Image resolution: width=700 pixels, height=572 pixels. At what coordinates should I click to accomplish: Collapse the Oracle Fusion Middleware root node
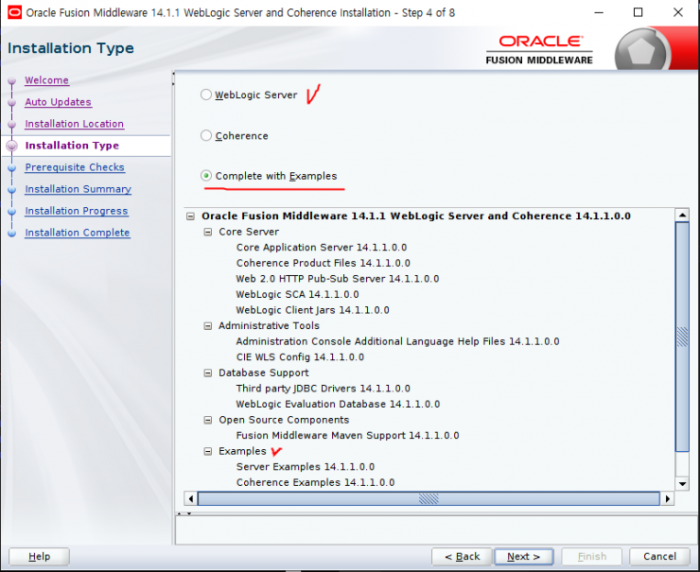[x=191, y=216]
